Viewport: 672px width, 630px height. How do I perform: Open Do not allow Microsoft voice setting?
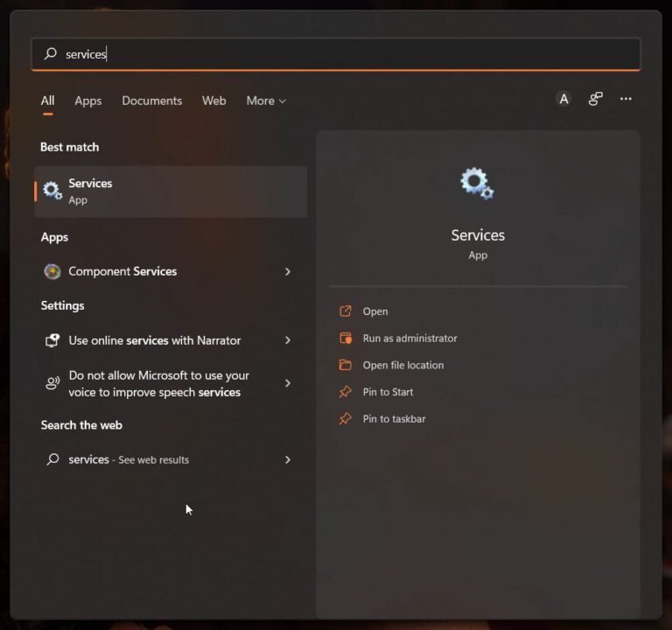(x=171, y=383)
